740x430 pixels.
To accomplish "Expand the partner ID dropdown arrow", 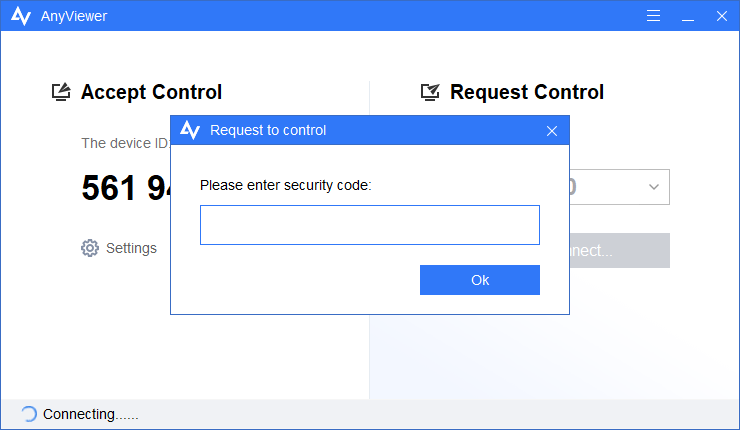I will point(653,187).
